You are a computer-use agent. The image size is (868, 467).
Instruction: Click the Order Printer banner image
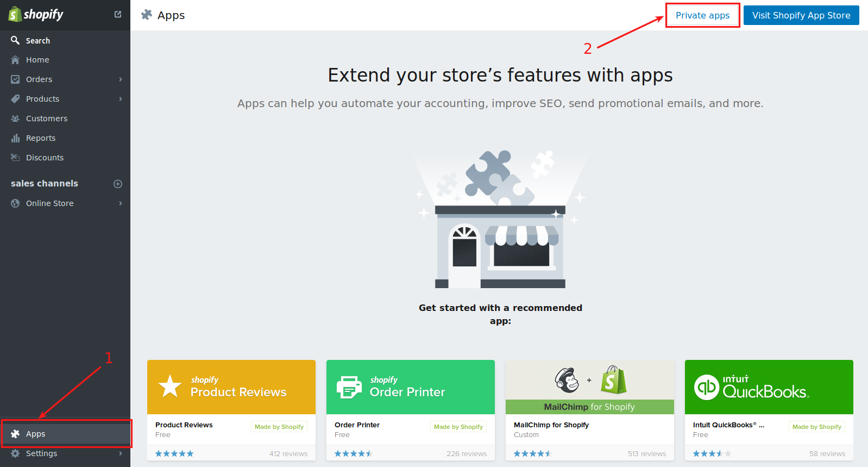[x=411, y=387]
